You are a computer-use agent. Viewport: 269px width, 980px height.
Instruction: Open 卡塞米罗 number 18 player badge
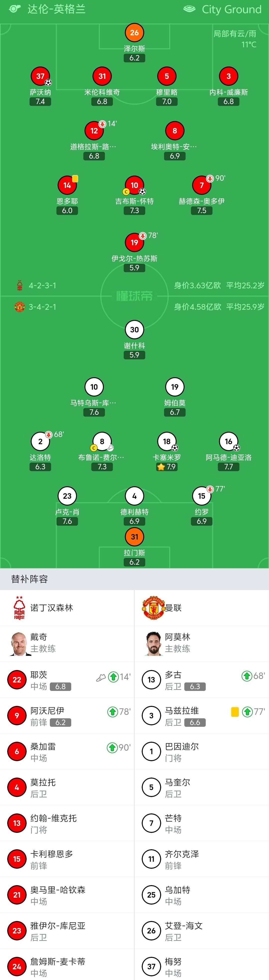[167, 441]
